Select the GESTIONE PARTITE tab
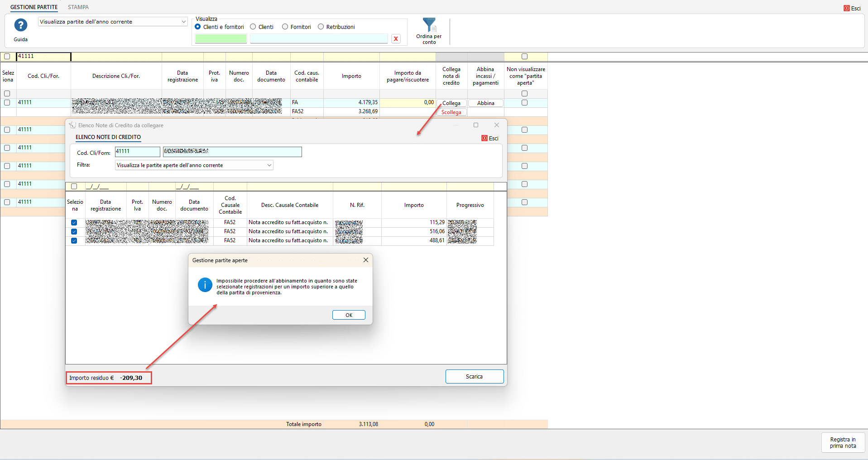Image resolution: width=868 pixels, height=460 pixels. [34, 7]
